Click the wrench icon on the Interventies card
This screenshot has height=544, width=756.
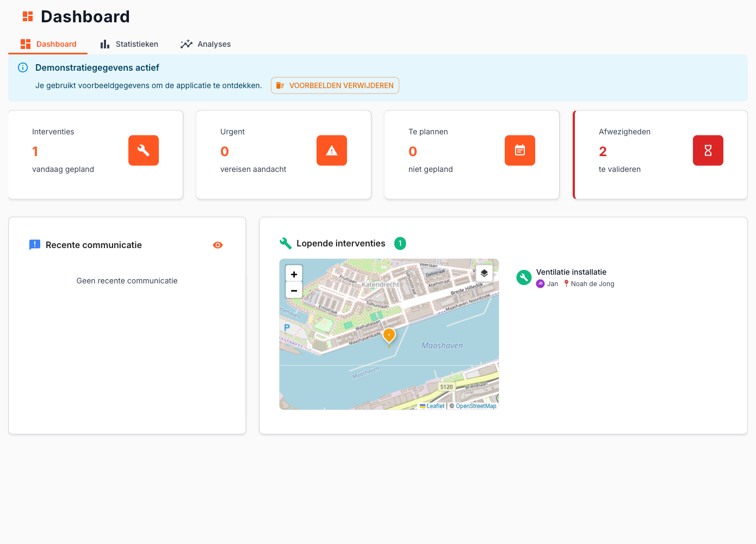[x=143, y=150]
